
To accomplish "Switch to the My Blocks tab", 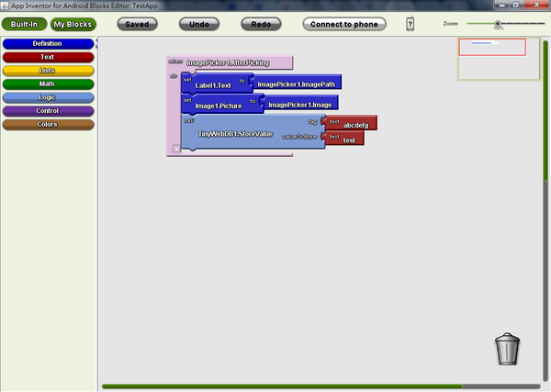I will 73,24.
